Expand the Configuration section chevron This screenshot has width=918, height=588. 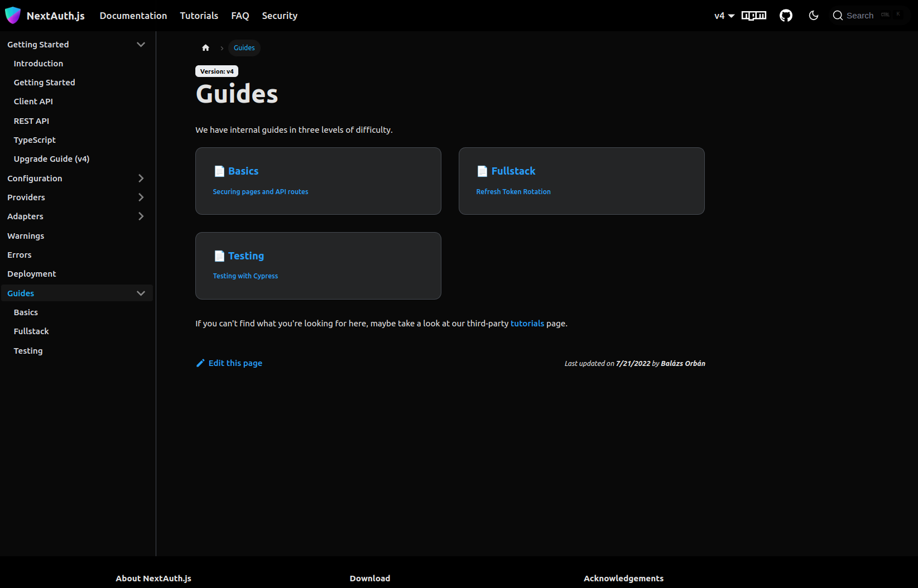click(141, 179)
